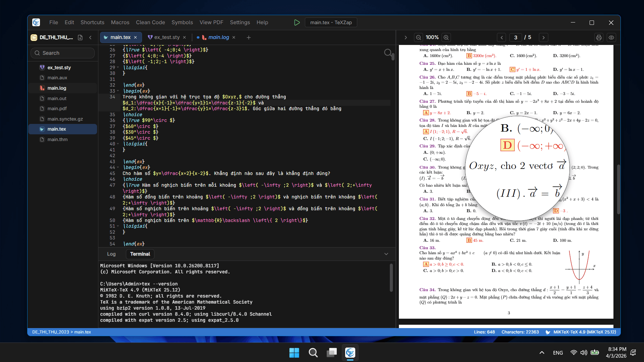
Task: Open the View PDF menu
Action: tap(211, 22)
